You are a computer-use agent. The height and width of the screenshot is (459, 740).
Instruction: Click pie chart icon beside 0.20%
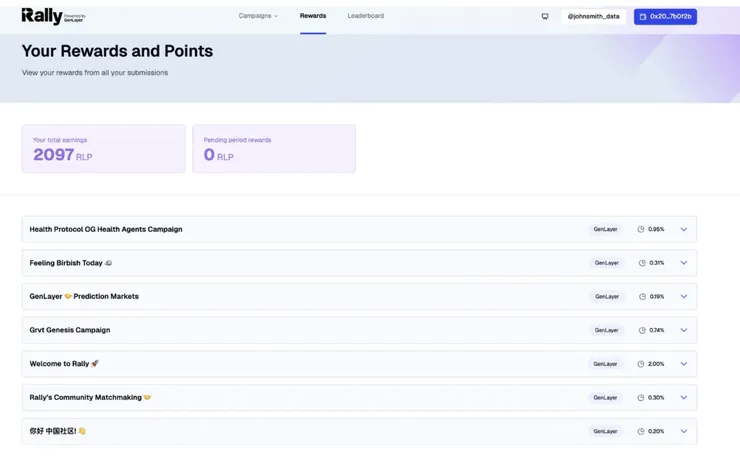(641, 431)
